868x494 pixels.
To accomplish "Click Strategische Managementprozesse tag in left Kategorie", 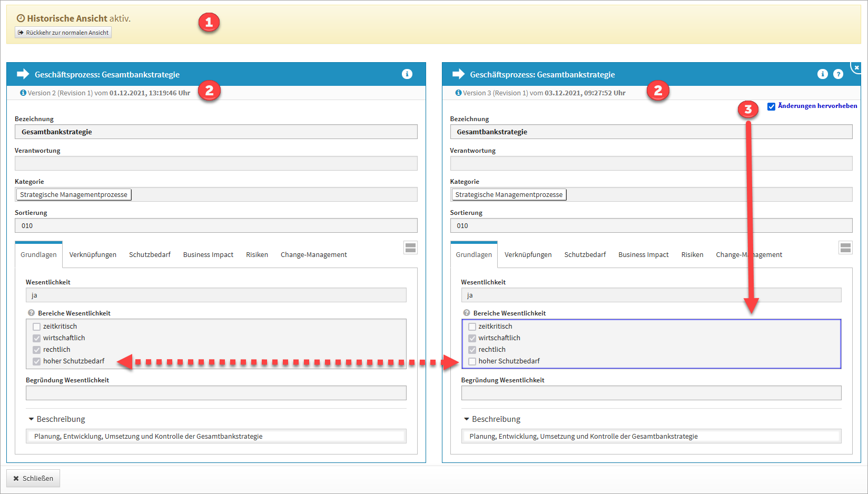I will click(x=74, y=195).
